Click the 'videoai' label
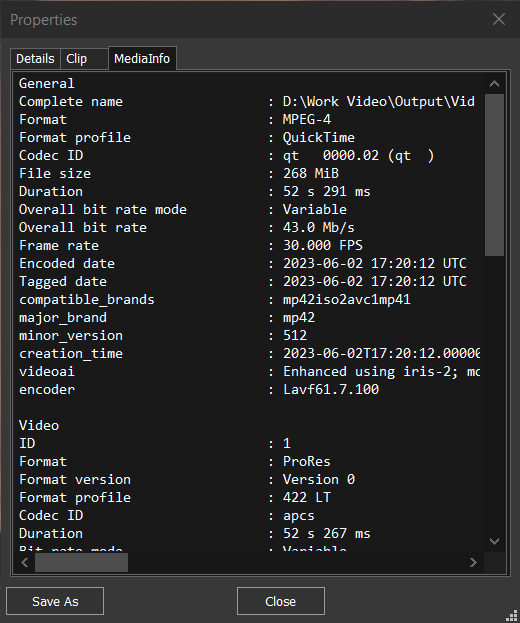The height and width of the screenshot is (623, 520). [46, 372]
